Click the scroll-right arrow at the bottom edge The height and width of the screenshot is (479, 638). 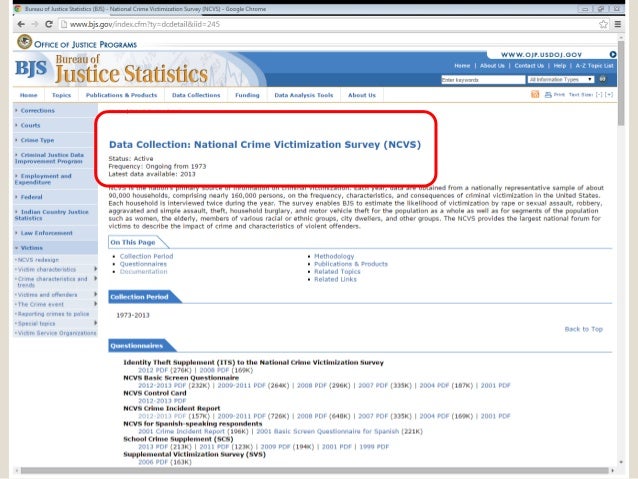pos(613,470)
